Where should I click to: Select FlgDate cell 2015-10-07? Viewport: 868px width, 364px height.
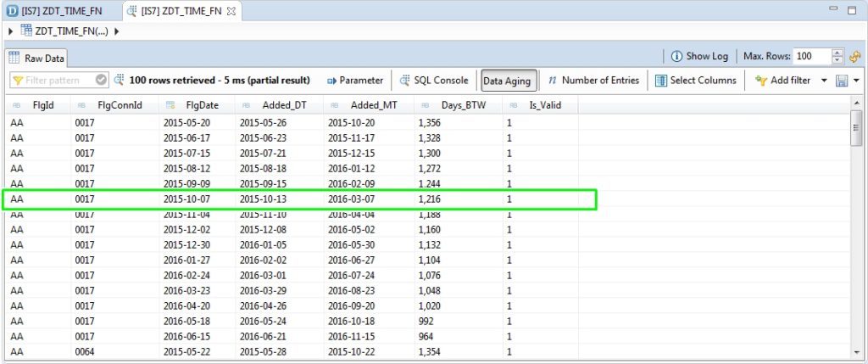[186, 199]
